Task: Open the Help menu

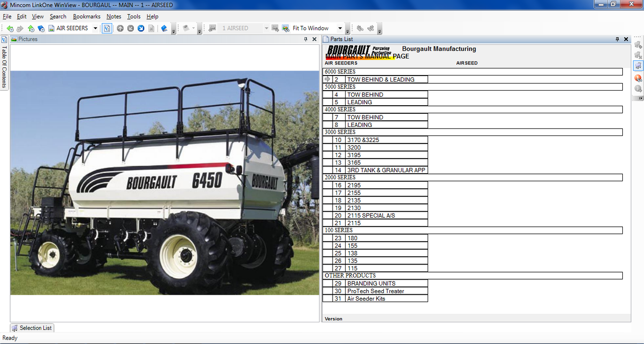Action: pyautogui.click(x=152, y=17)
